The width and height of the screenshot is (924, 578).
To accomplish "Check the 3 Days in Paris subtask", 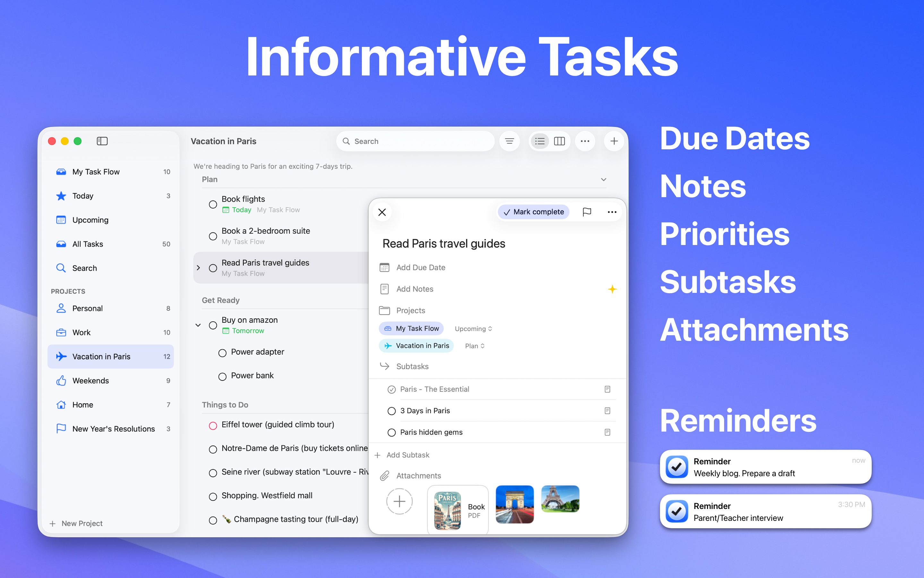I will (391, 411).
